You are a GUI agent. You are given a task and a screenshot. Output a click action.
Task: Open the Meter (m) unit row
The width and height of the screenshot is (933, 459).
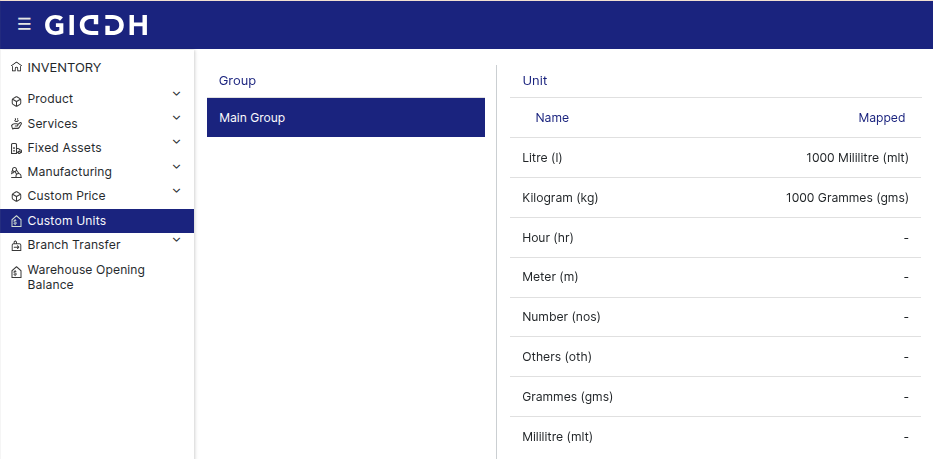click(715, 277)
